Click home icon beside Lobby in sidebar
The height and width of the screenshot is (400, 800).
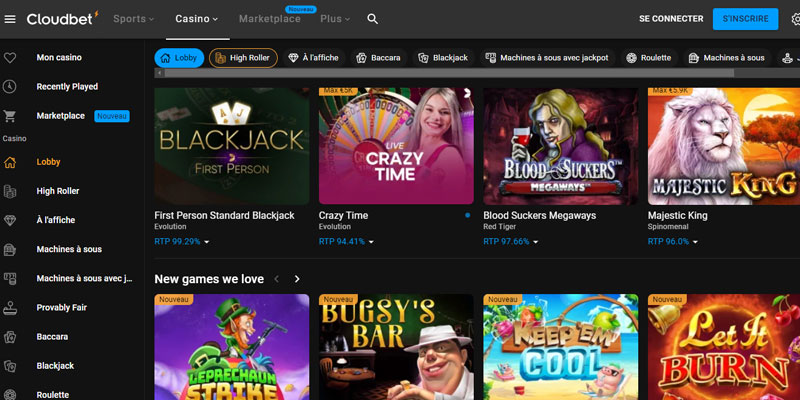[x=10, y=162]
